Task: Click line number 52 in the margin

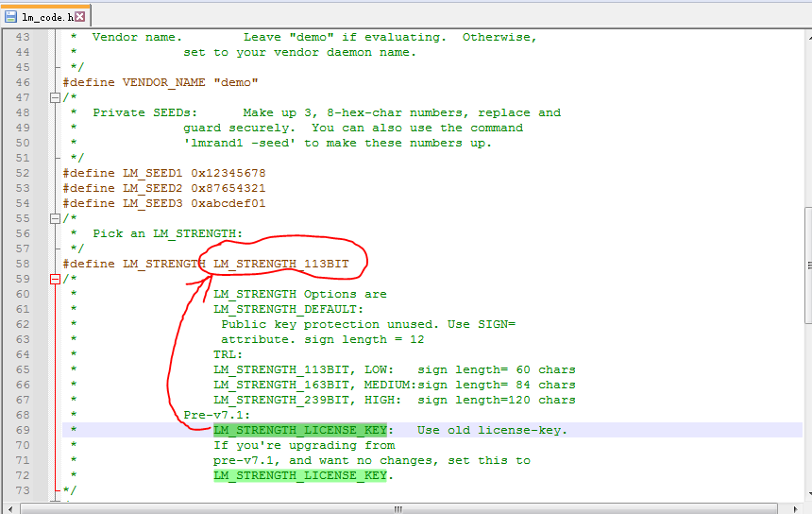Action: click(23, 173)
